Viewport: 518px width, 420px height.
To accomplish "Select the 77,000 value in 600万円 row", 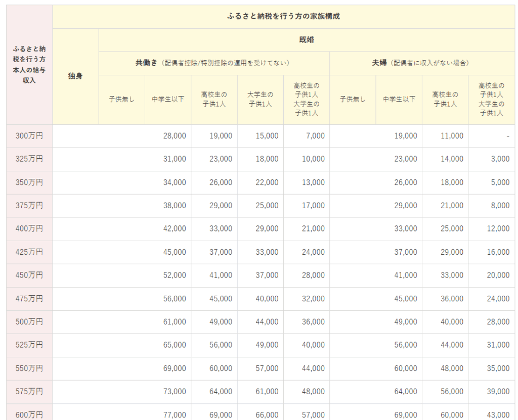I will tap(175, 414).
